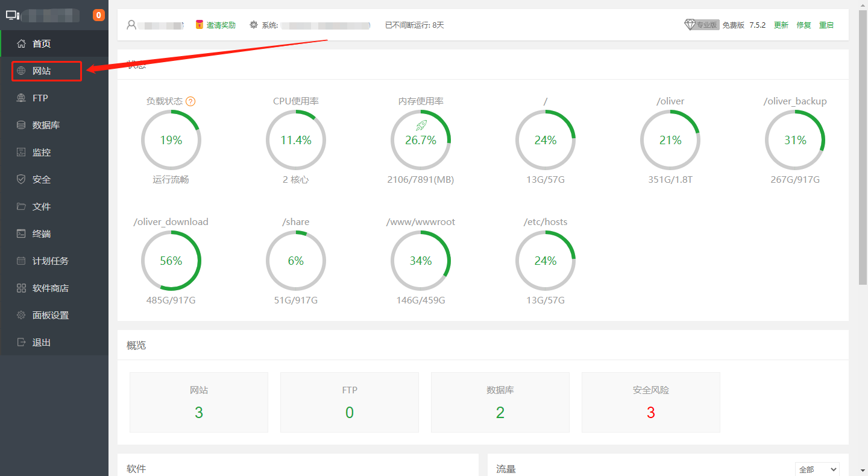Click the database icon beside 数据库
868x476 pixels.
(x=22, y=125)
